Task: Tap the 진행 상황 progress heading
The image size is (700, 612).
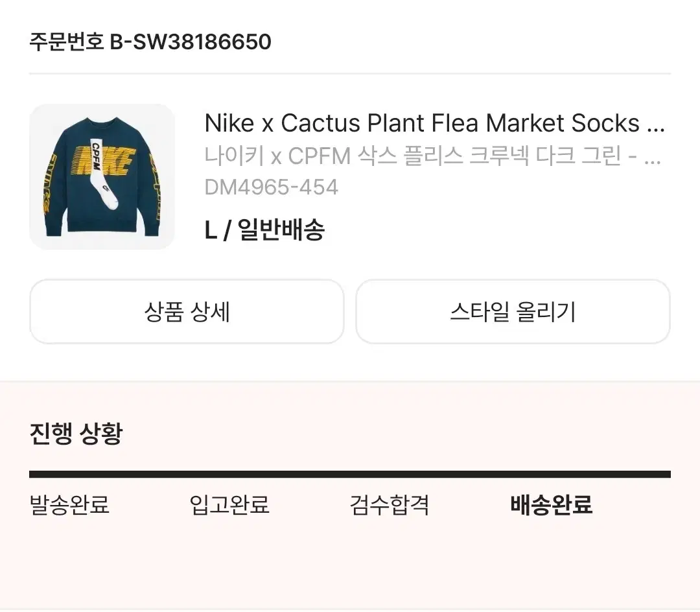Action: click(x=76, y=433)
